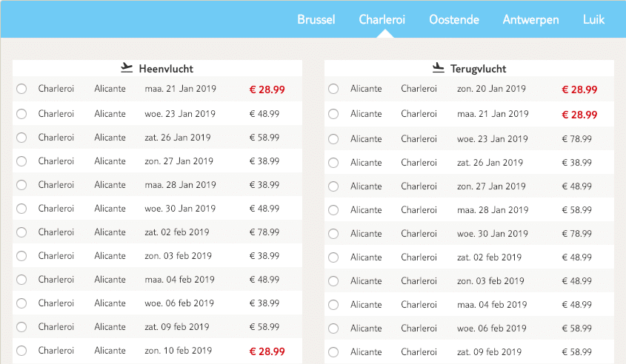Click the € 78.99 price for return woe. 23 Jan
Viewport: 626px width, 364px height.
coord(577,139)
